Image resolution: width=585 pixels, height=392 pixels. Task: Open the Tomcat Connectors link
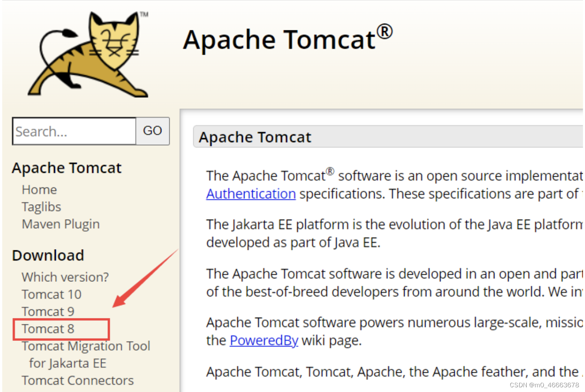pos(78,381)
